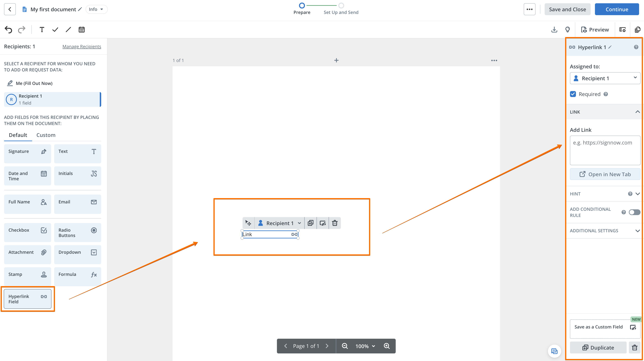Switch to the Custom fields tab
Viewport: 644px width, 361px height.
coord(46,135)
